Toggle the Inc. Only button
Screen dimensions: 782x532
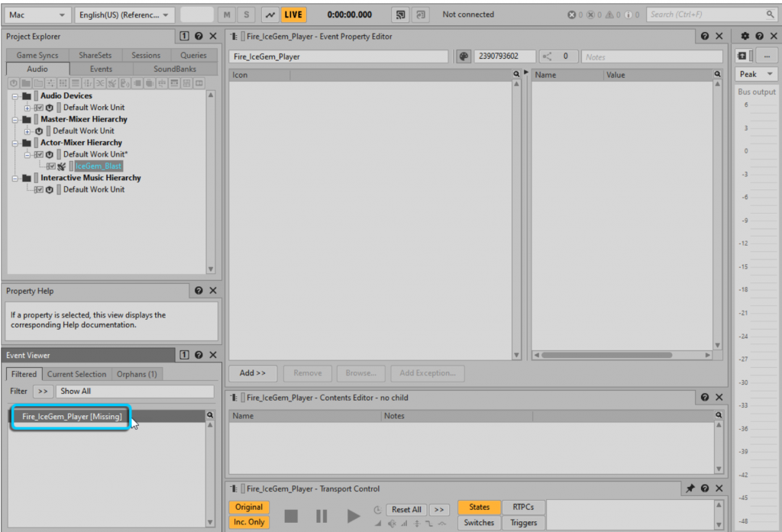pos(249,522)
